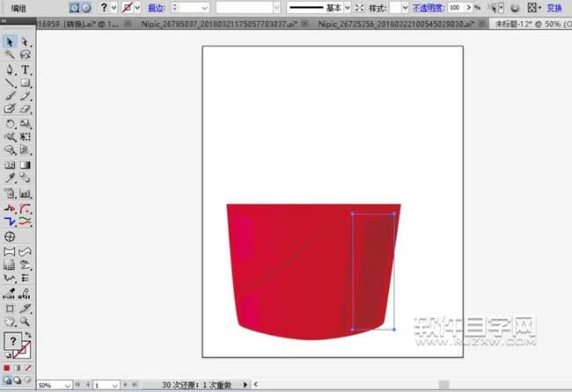Select the Free Transform tool
The image size is (572, 392).
pyautogui.click(x=25, y=136)
